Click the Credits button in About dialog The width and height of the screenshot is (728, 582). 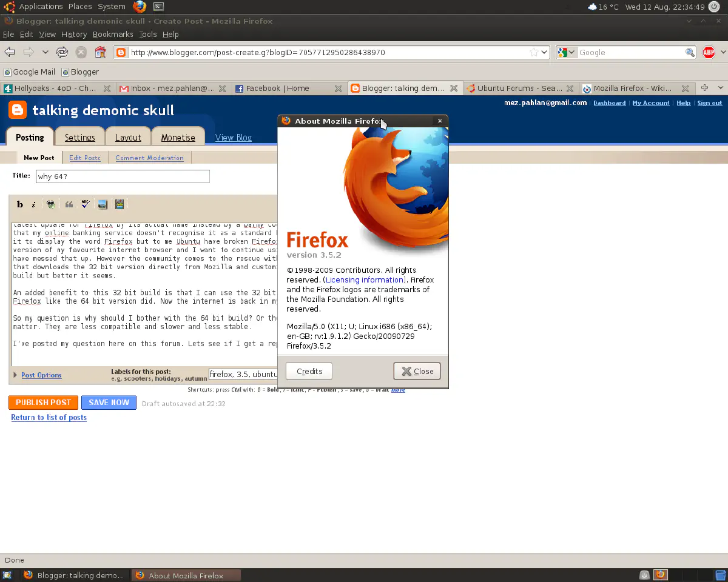pyautogui.click(x=309, y=371)
